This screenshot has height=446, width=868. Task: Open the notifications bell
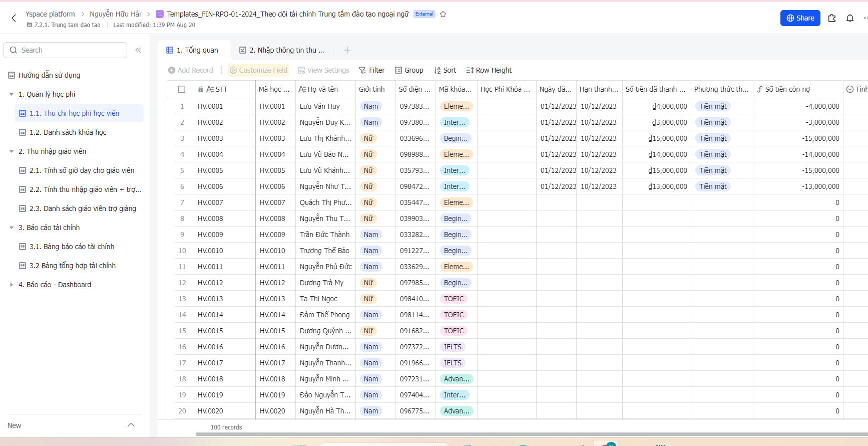[x=850, y=18]
